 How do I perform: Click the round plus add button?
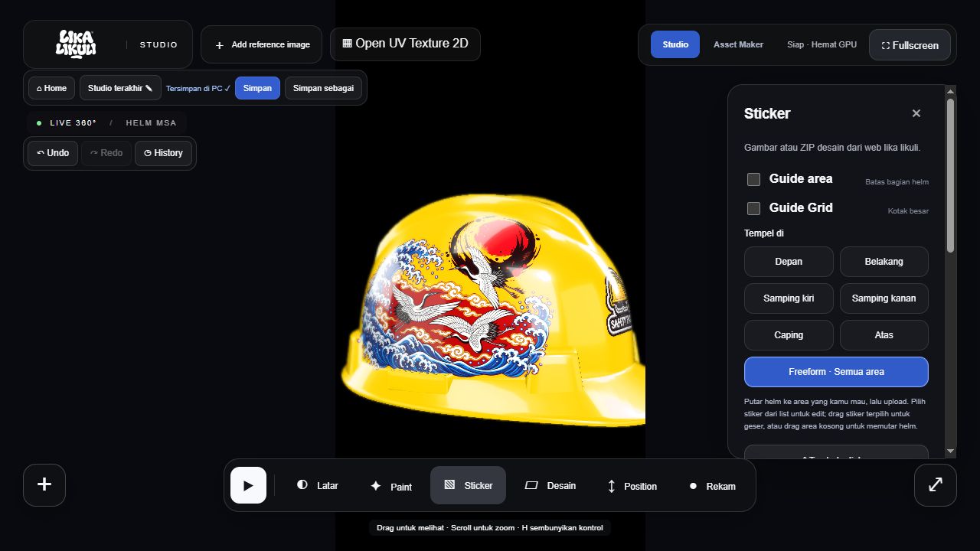coord(44,484)
